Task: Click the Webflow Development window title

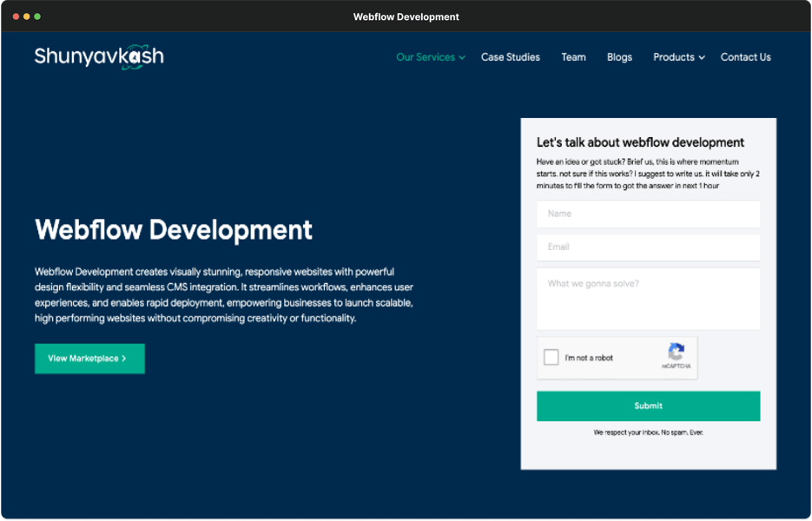Action: [406, 17]
